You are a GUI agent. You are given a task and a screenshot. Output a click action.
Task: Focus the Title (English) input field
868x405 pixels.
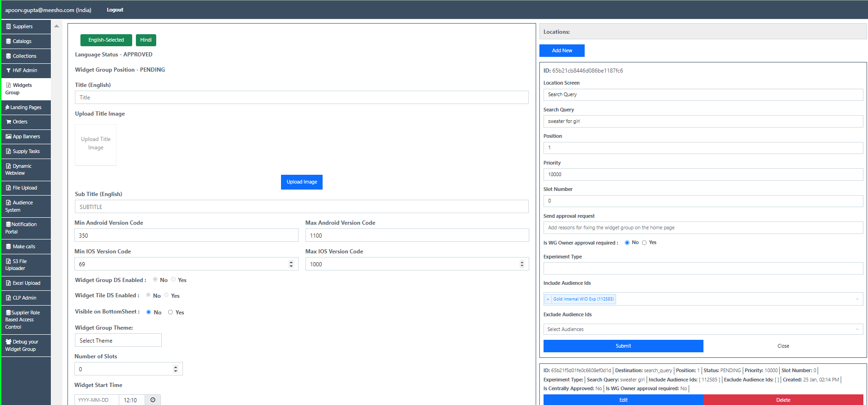(x=302, y=98)
